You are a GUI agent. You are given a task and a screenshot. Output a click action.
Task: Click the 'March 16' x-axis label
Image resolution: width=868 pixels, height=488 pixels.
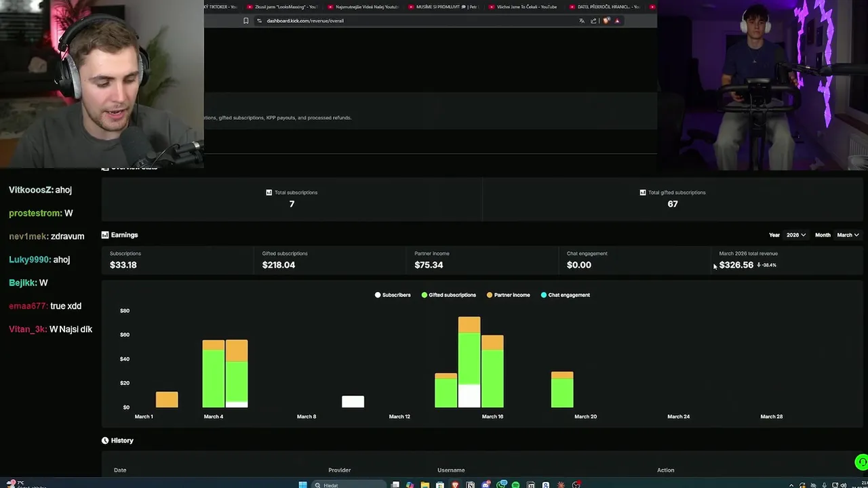click(x=492, y=417)
